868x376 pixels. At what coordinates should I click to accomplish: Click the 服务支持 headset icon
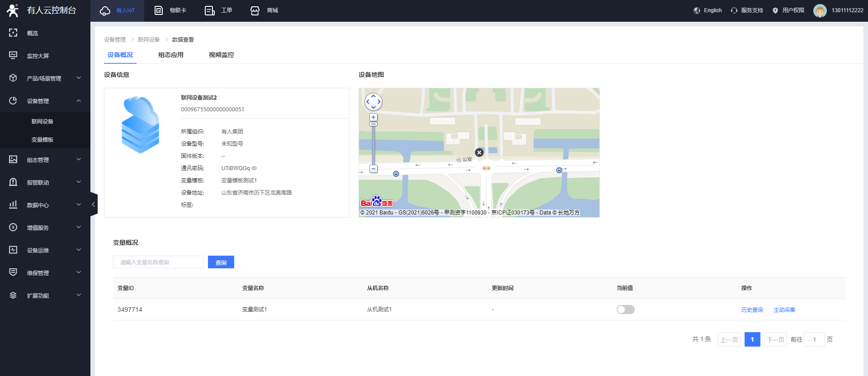(734, 10)
